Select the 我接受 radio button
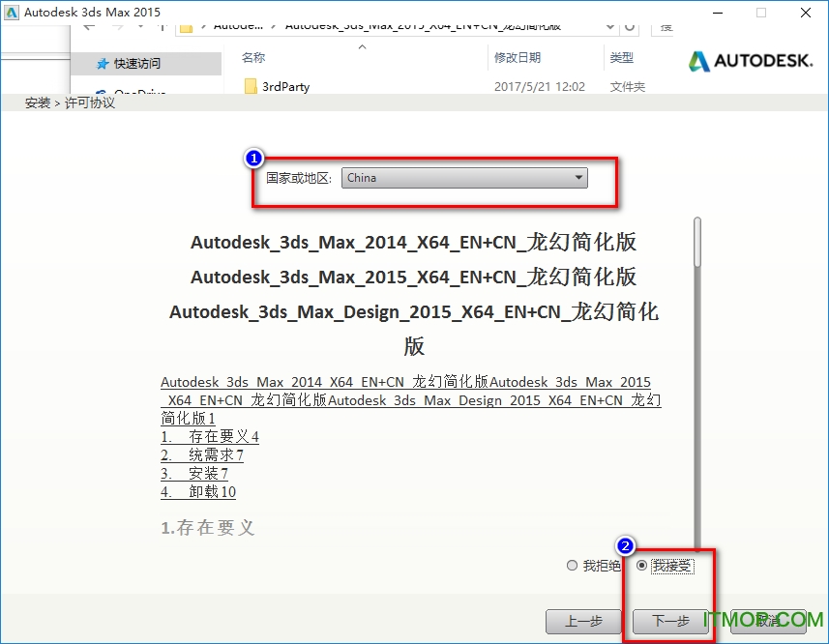The width and height of the screenshot is (829, 644). click(642, 566)
